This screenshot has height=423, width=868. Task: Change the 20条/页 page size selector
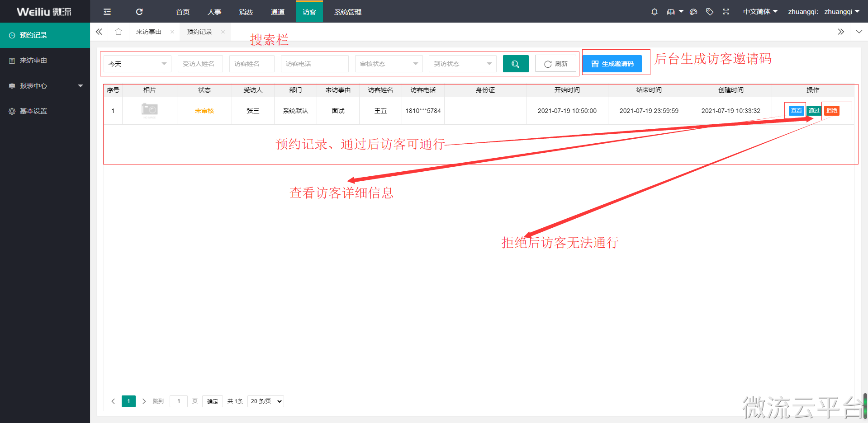(266, 401)
